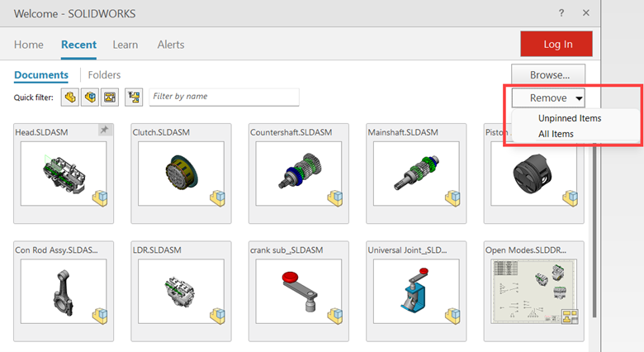Open the Head.SLDASM thumbnail
Image resolution: width=644 pixels, height=352 pixels.
(64, 174)
